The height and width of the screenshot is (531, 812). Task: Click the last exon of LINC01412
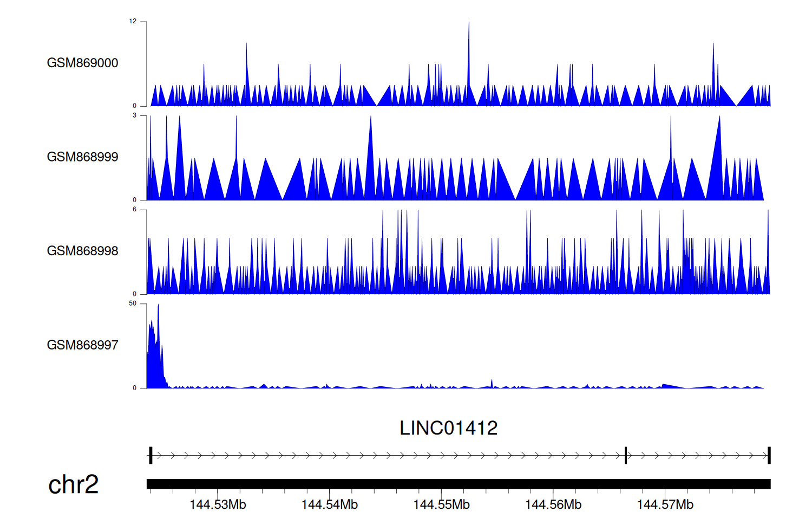769,455
